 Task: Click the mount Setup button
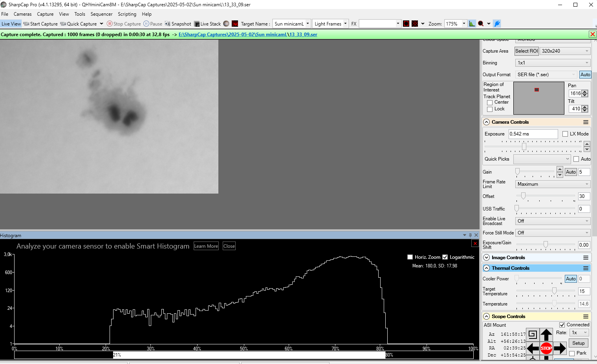pos(579,343)
